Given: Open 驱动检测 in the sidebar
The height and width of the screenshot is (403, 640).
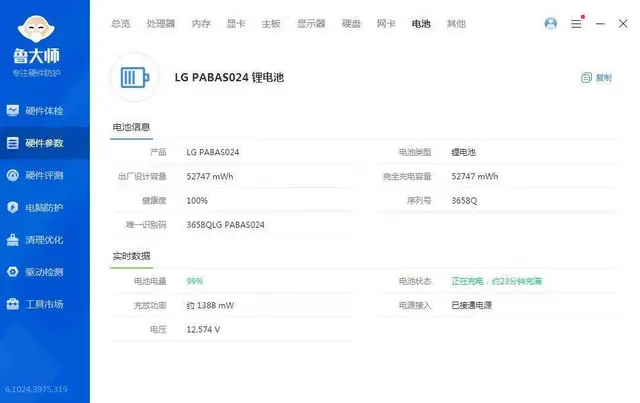Looking at the screenshot, I should (45, 272).
